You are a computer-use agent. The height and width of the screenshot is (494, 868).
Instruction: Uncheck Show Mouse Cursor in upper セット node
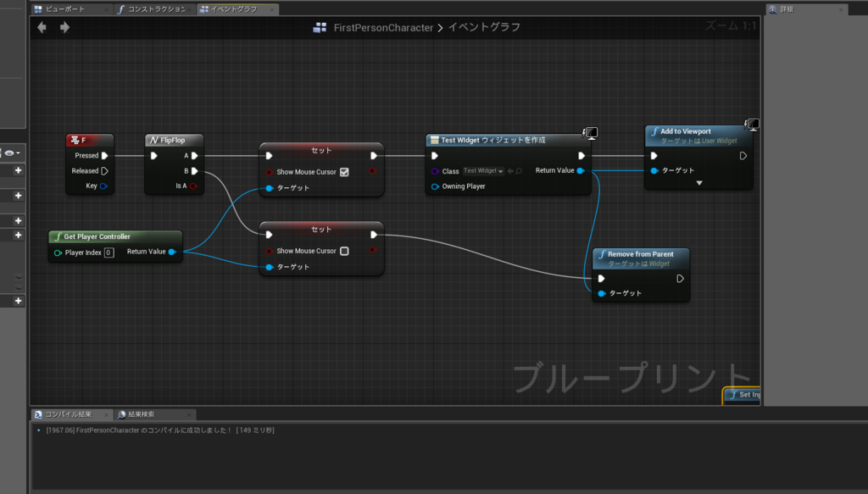(x=344, y=172)
